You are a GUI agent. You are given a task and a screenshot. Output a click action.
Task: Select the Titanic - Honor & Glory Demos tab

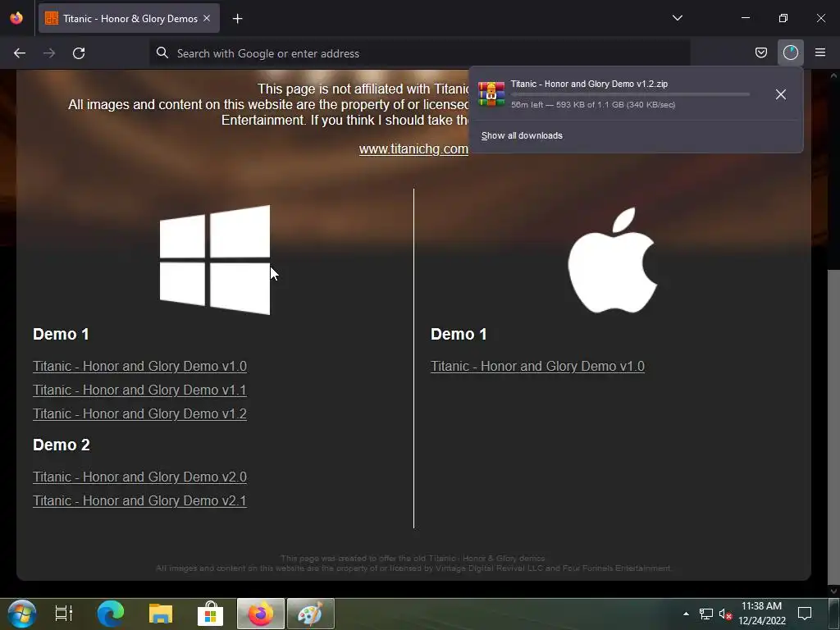point(129,18)
